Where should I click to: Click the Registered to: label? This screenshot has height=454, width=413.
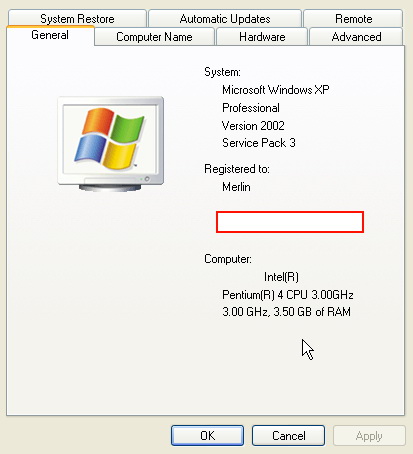pyautogui.click(x=237, y=169)
